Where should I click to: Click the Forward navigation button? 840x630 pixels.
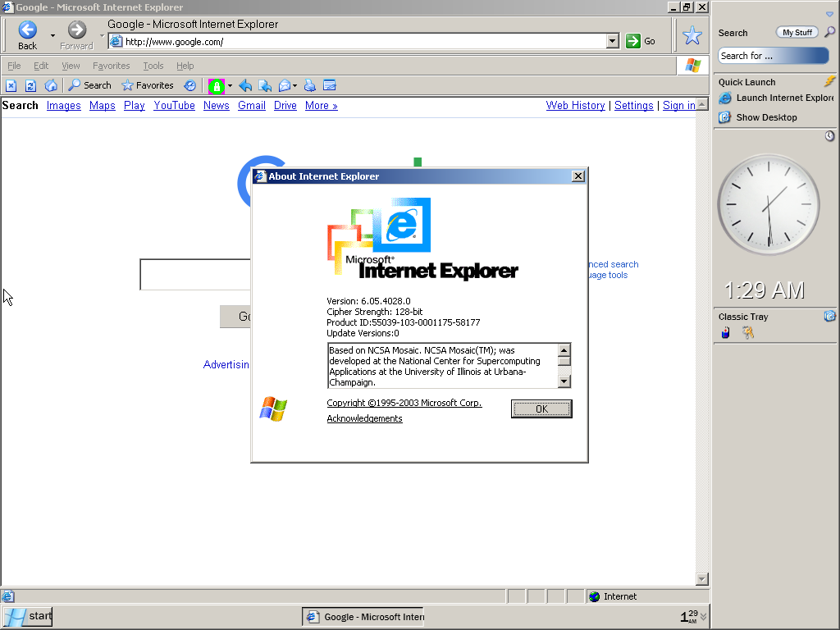76,35
